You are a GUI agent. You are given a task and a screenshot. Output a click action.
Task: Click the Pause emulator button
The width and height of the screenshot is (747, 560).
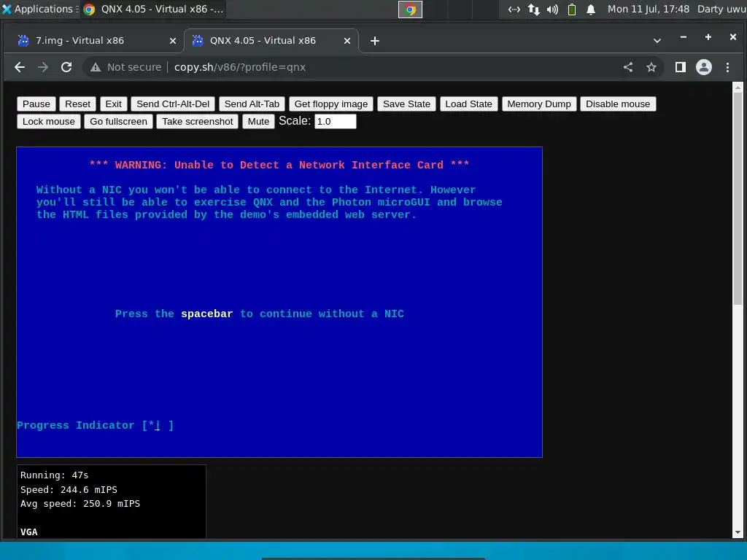click(36, 104)
